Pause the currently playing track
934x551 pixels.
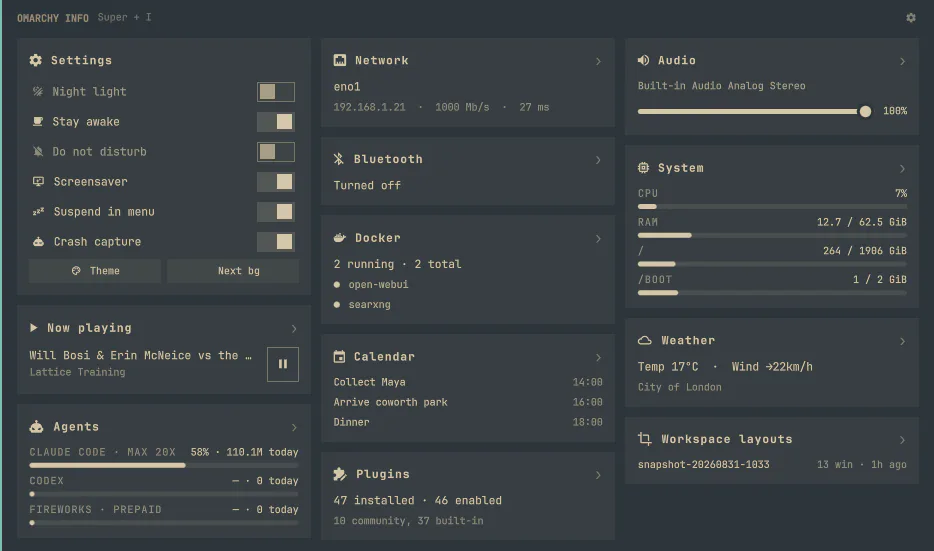pyautogui.click(x=283, y=364)
